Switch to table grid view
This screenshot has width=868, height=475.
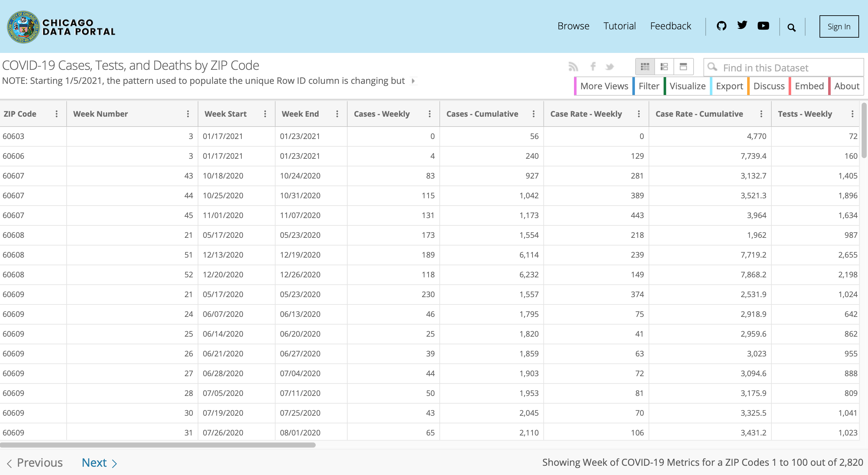[645, 67]
